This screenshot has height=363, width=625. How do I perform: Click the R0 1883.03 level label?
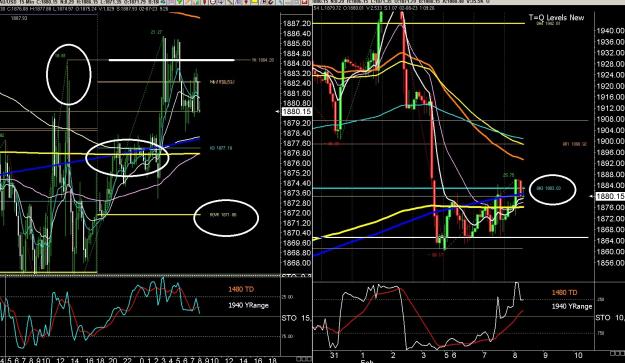pyautogui.click(x=549, y=188)
